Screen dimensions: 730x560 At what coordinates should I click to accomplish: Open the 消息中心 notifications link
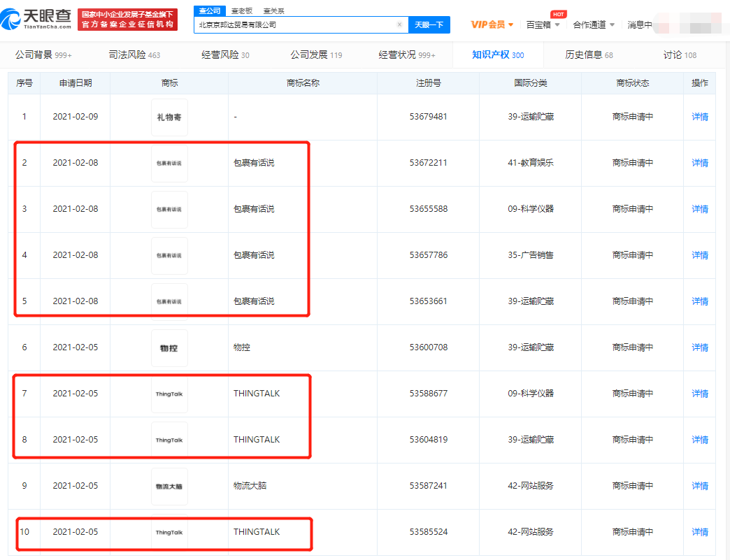point(640,24)
